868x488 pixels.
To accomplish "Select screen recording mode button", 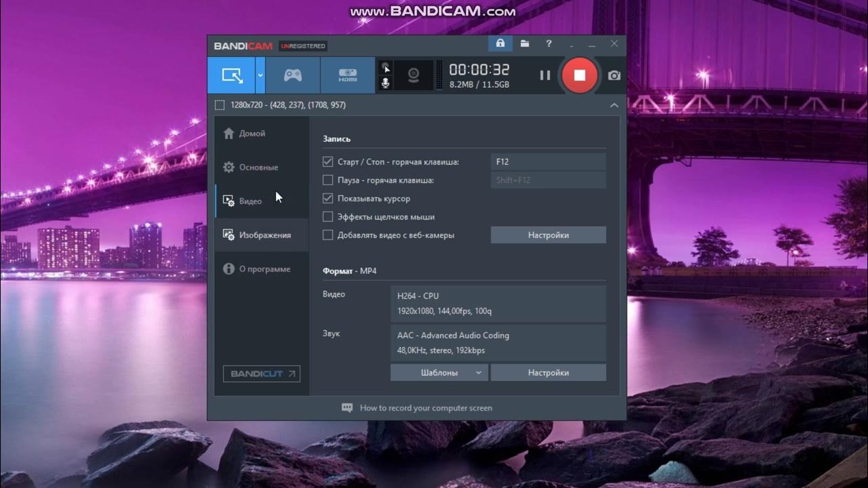I will 232,75.
